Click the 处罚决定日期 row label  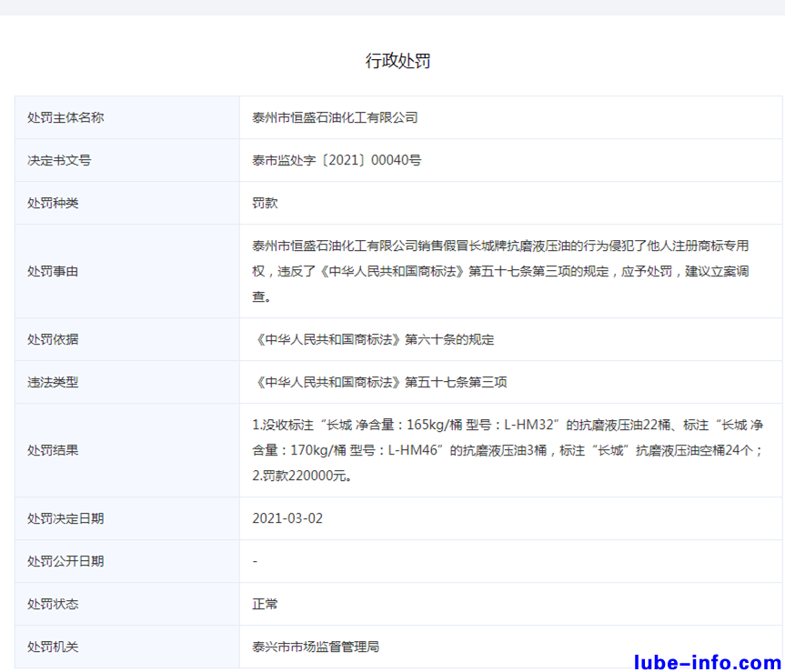(x=65, y=518)
